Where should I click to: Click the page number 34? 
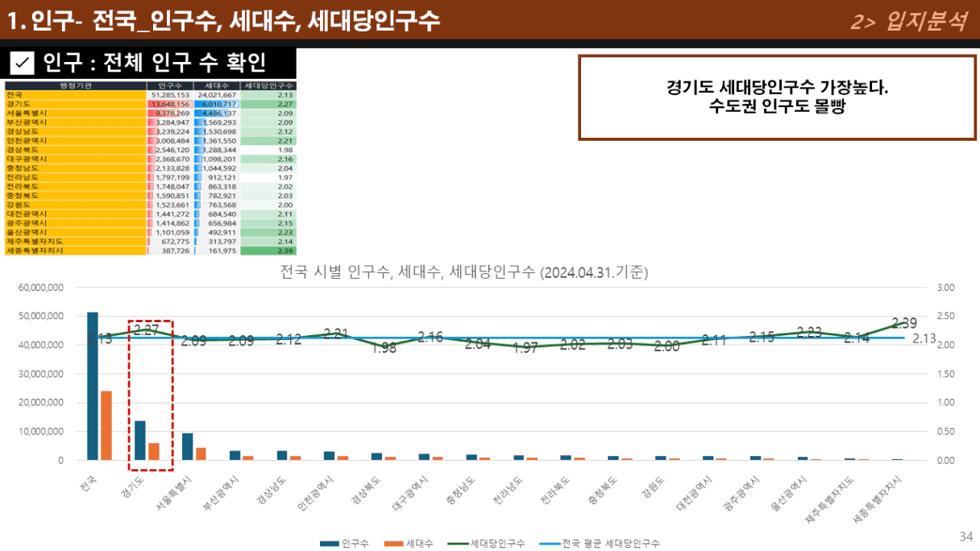click(x=966, y=536)
